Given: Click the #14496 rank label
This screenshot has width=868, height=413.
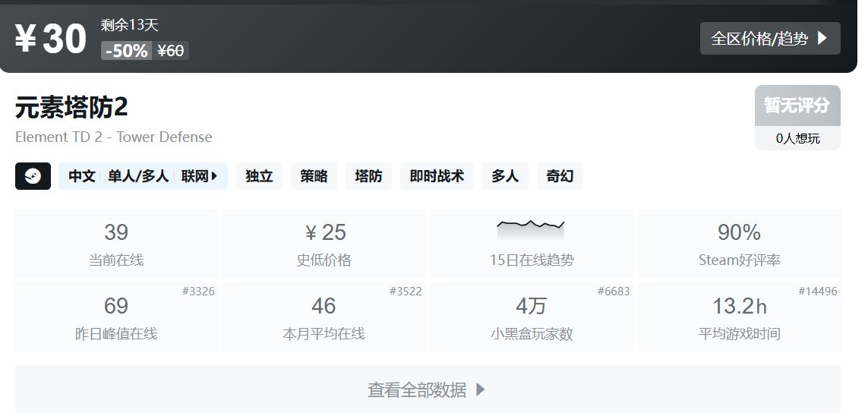Looking at the screenshot, I should (818, 292).
